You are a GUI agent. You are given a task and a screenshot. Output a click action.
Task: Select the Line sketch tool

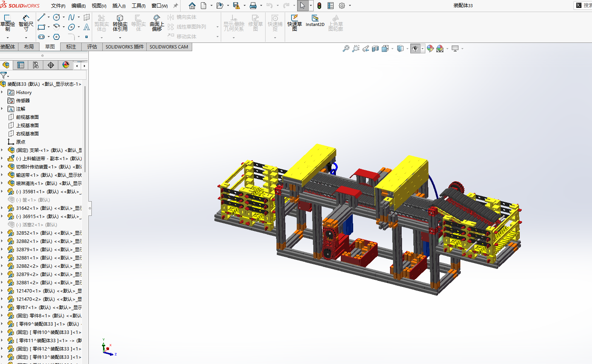(x=41, y=17)
